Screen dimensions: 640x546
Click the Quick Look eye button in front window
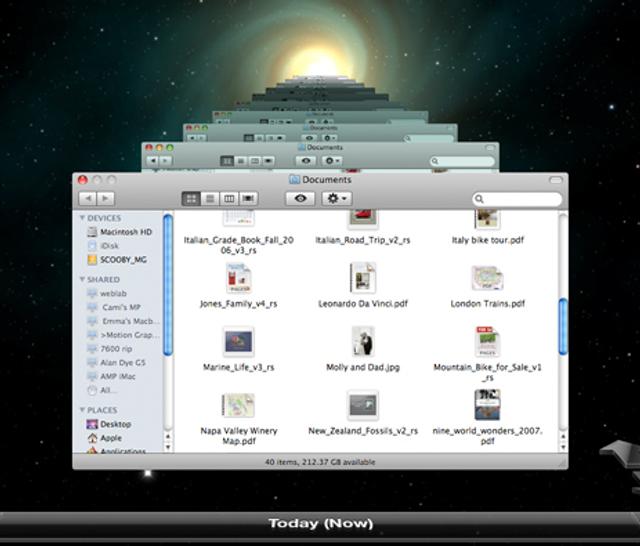pyautogui.click(x=300, y=199)
